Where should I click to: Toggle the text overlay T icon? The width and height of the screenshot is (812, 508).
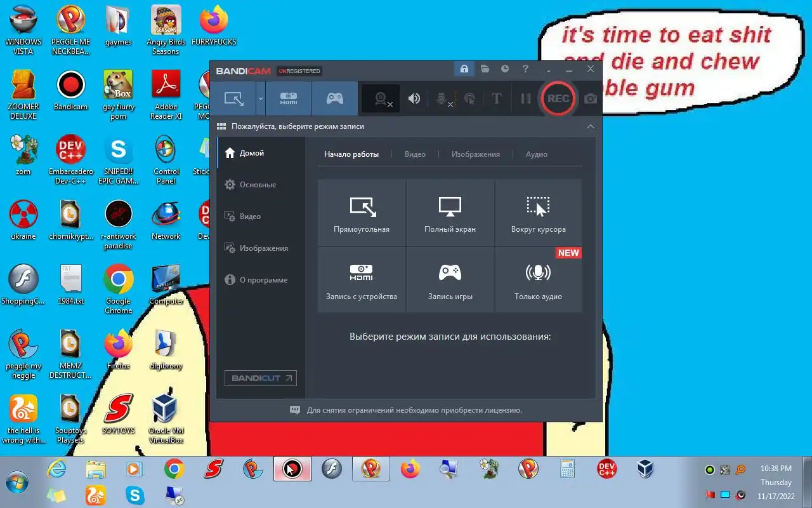point(497,98)
